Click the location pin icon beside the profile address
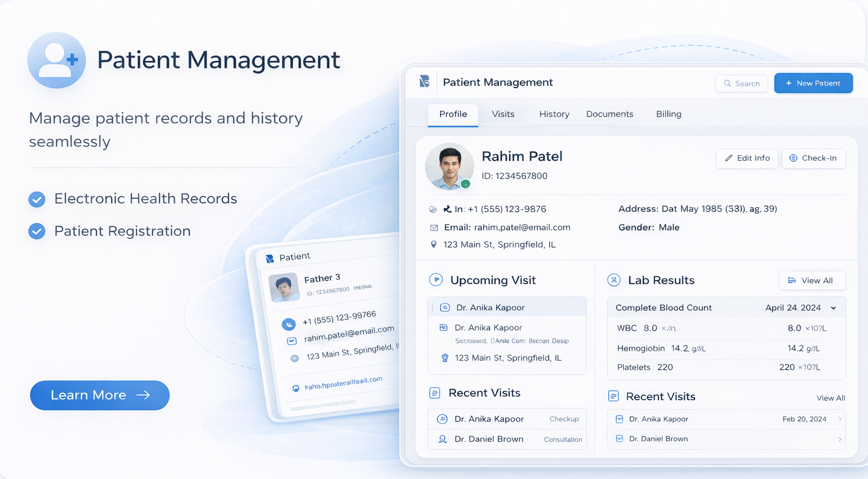 pyautogui.click(x=434, y=245)
